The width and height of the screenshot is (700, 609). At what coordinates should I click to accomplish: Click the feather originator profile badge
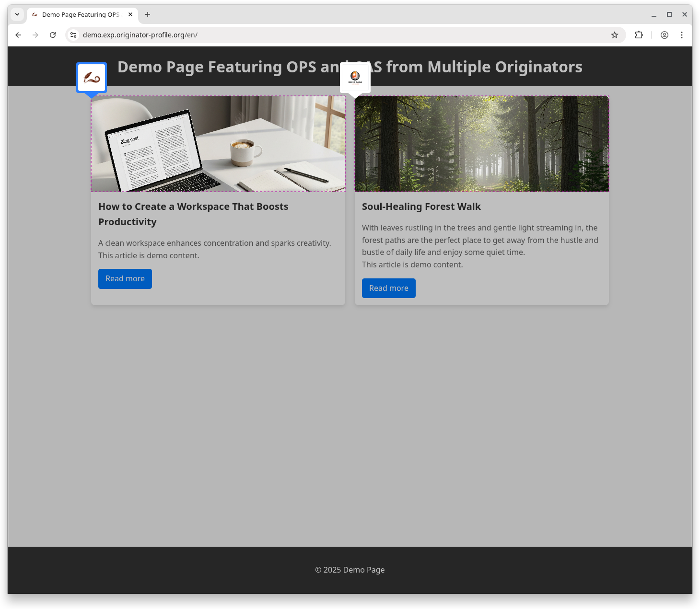(92, 78)
